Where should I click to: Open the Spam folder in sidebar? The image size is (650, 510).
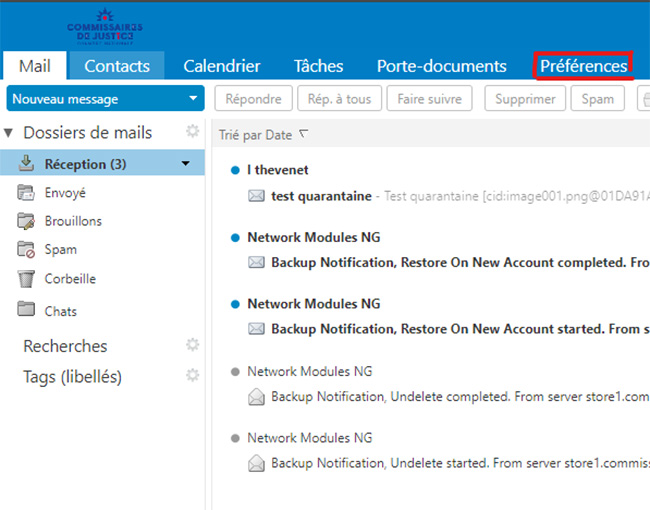pyautogui.click(x=60, y=250)
